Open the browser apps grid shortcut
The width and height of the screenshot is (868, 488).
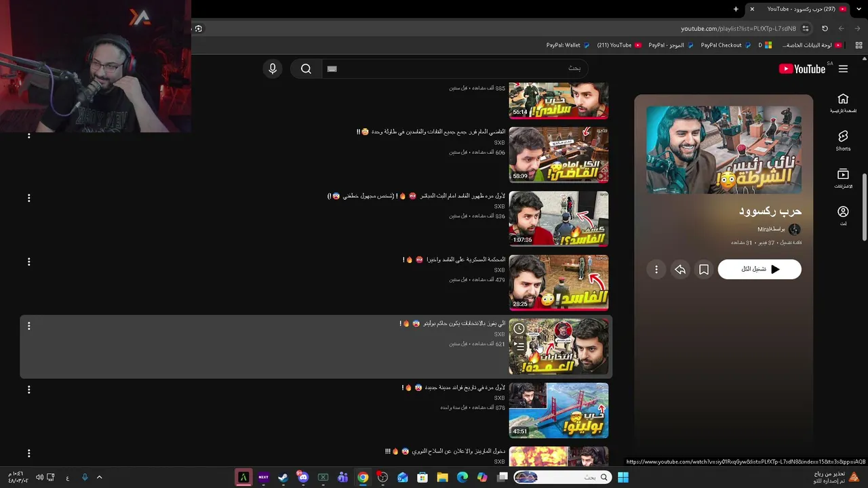[x=859, y=45]
